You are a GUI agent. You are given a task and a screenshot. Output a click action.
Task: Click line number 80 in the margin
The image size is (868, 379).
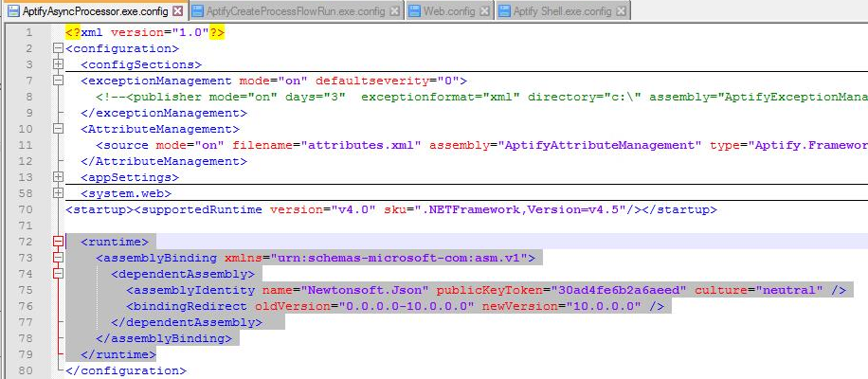(x=26, y=370)
